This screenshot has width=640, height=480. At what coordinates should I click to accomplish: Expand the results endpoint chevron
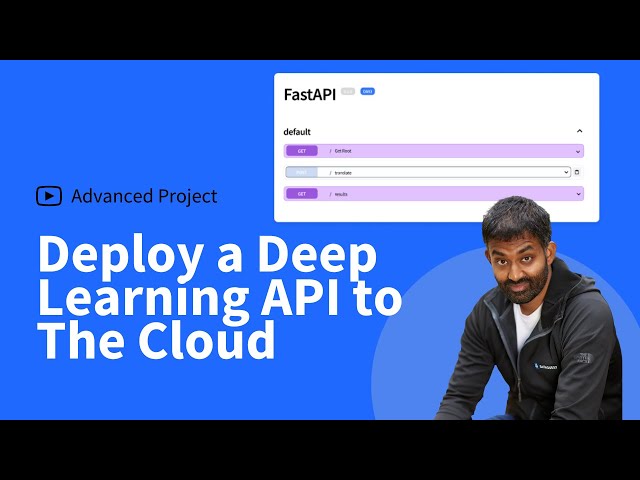(x=578, y=194)
